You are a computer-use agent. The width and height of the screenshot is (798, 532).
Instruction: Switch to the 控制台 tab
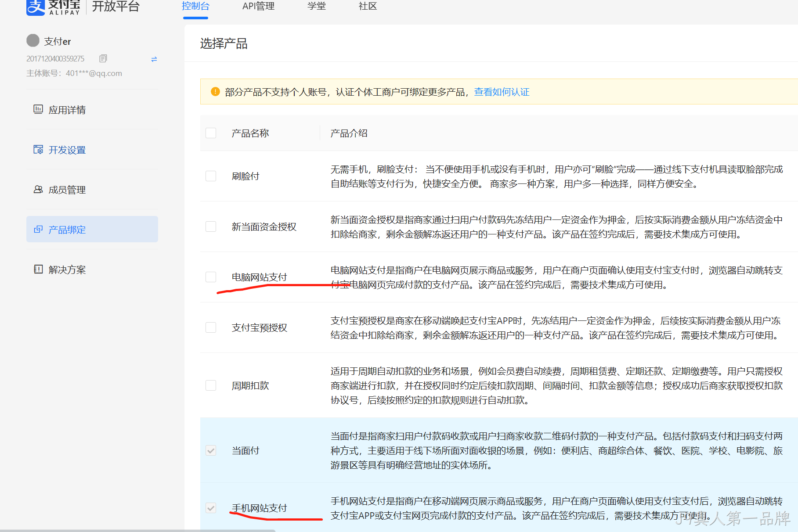[x=195, y=6]
